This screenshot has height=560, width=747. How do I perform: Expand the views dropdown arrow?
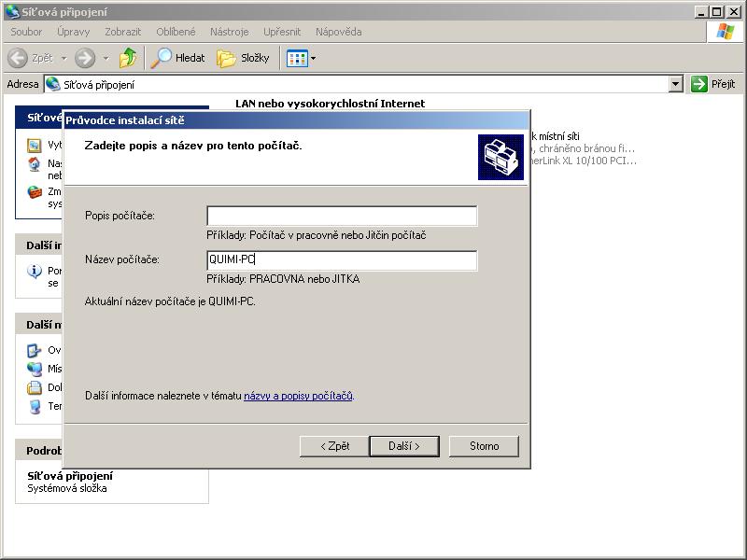pos(313,58)
